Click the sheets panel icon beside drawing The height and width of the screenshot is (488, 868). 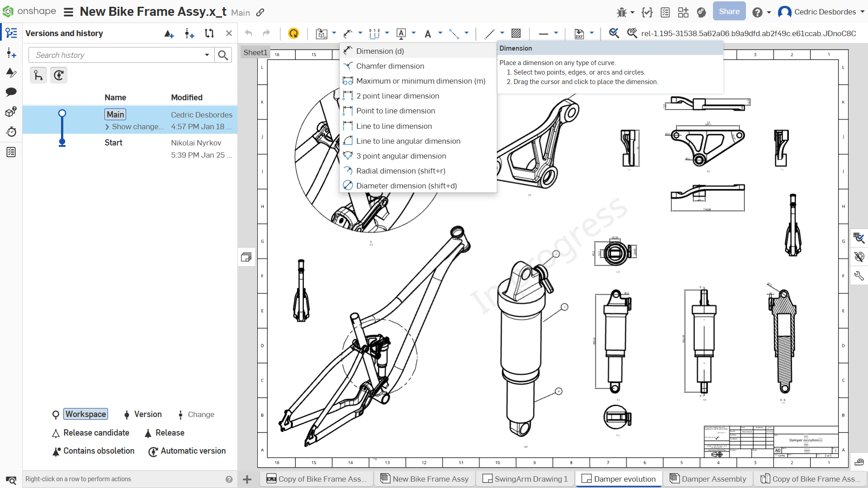(246, 257)
